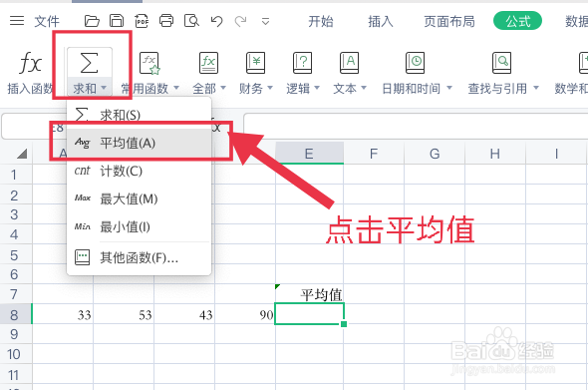Click the cell containing 43
This screenshot has width=588, height=390.
[184, 314]
